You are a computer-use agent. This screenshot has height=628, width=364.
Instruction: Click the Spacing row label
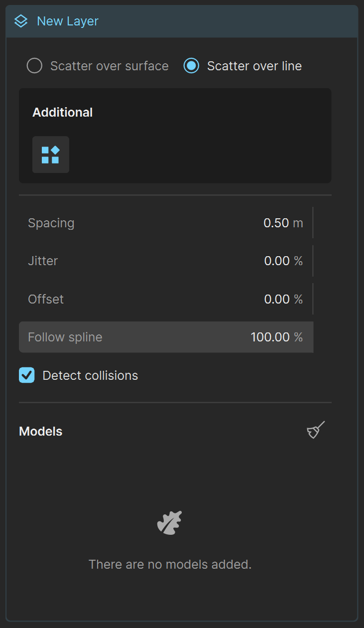51,223
